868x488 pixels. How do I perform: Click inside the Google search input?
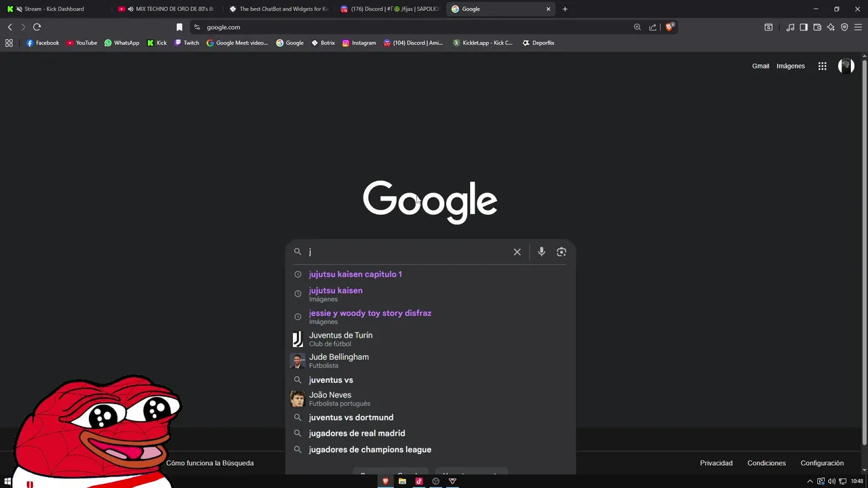(x=407, y=251)
